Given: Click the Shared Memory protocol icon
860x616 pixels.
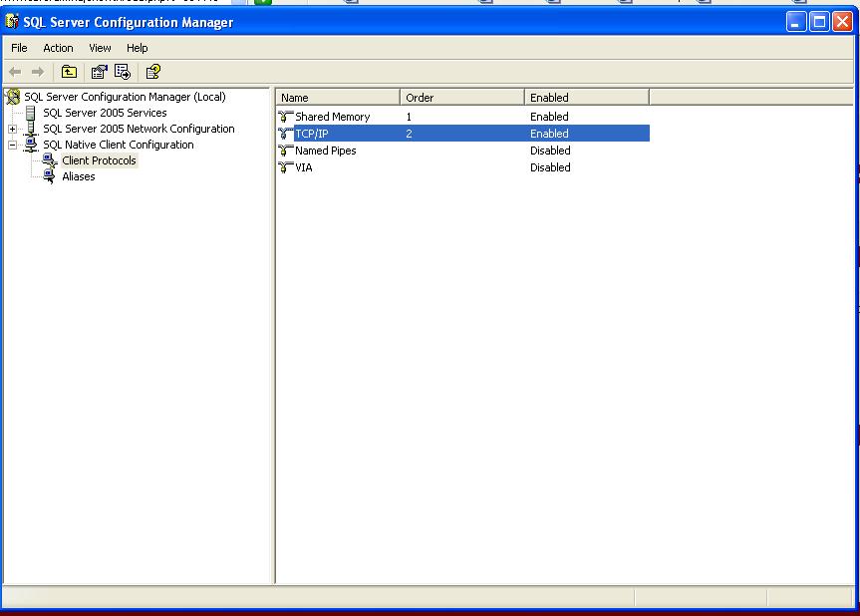Looking at the screenshot, I should point(285,117).
